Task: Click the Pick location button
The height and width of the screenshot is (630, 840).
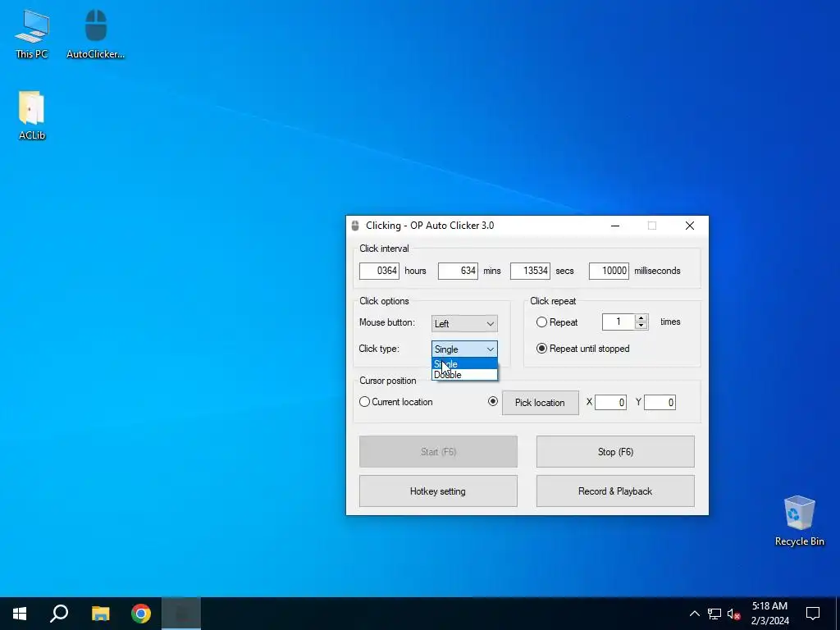Action: pos(540,402)
